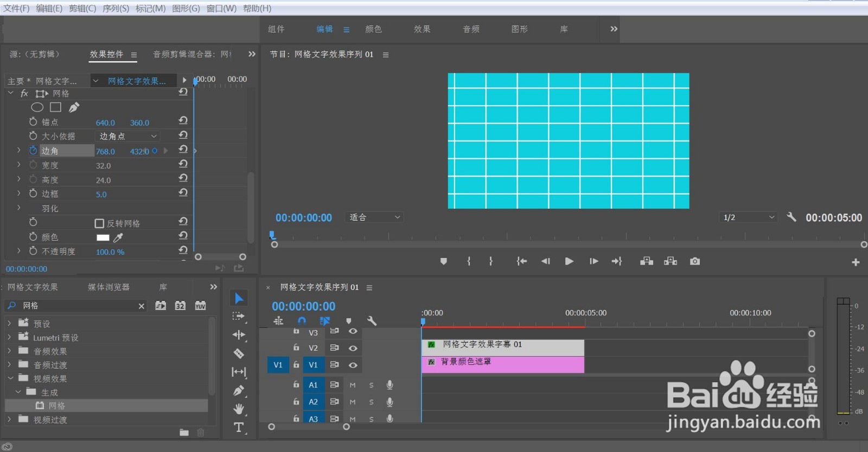The image size is (868, 452).
Task: Switch to 颜色 workspace
Action: click(373, 29)
